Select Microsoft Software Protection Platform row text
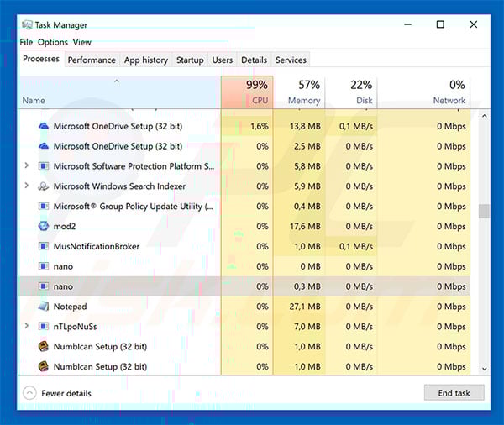This screenshot has height=425, width=504. pos(134,166)
